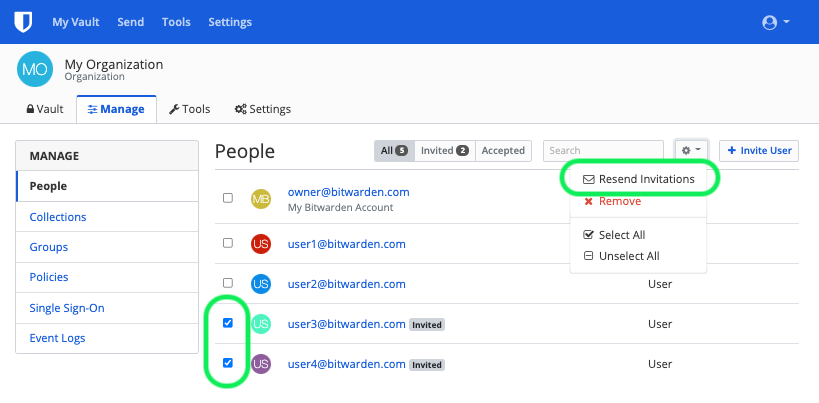Click the owner's MB avatar icon

point(261,199)
